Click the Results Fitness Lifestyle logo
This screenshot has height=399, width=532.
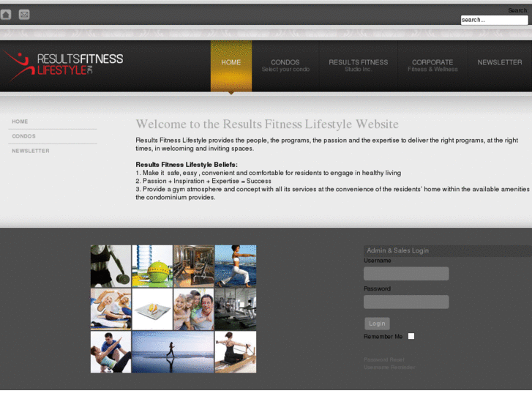pos(64,66)
